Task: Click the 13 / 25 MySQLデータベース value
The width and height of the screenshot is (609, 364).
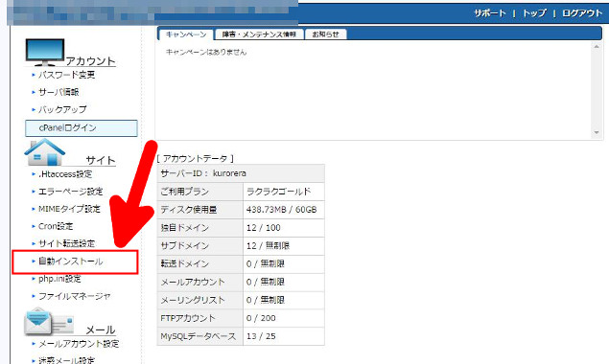Action: coord(261,336)
